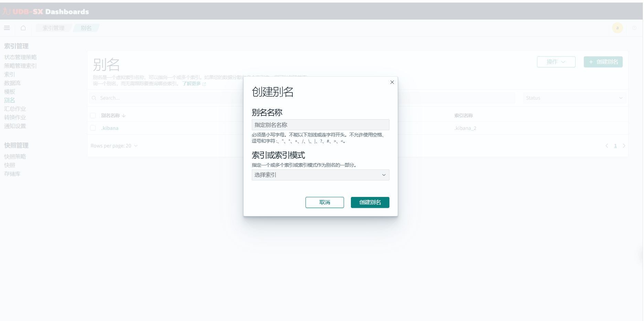Click the 指定别名名称 input field

point(320,125)
